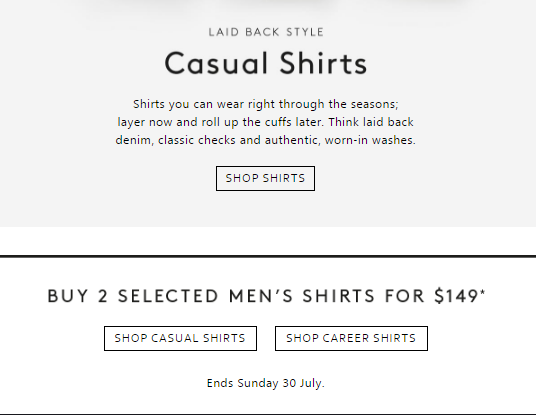
Task: Click the 'roll up the cuffs later' phrase
Action: point(262,122)
